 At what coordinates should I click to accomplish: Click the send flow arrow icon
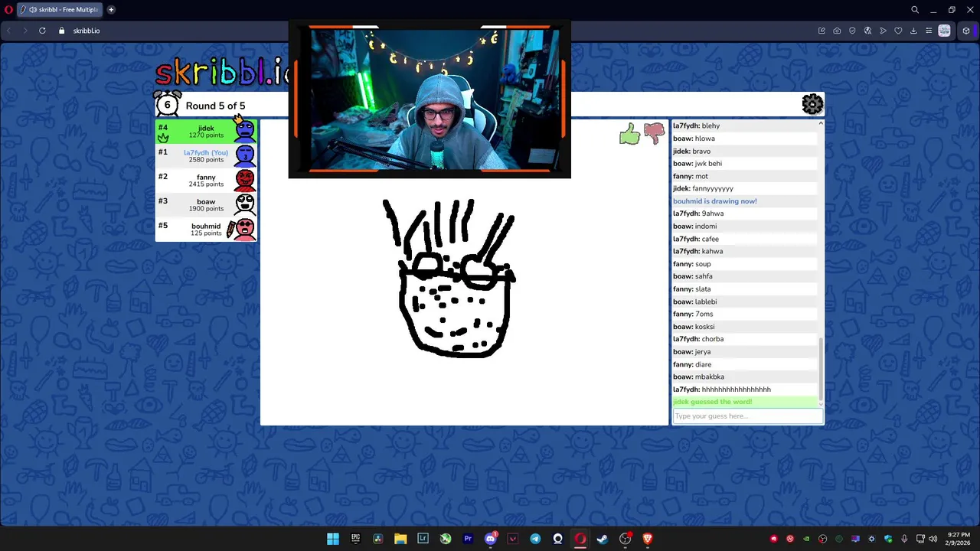tap(883, 31)
